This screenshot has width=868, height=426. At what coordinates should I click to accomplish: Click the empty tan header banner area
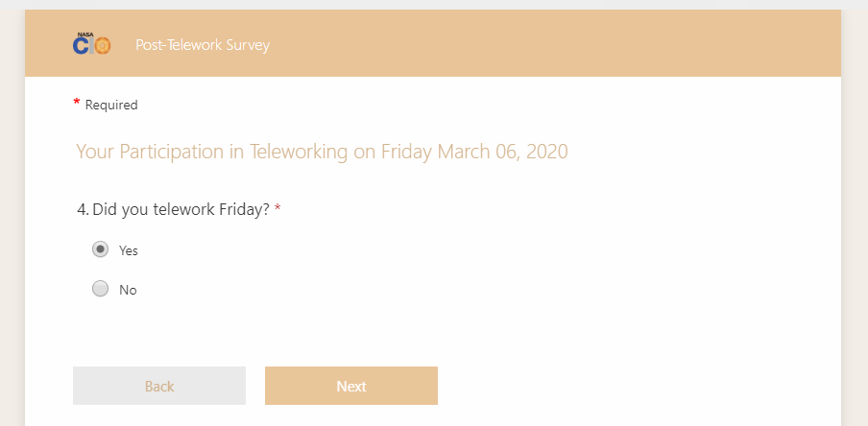(x=576, y=44)
